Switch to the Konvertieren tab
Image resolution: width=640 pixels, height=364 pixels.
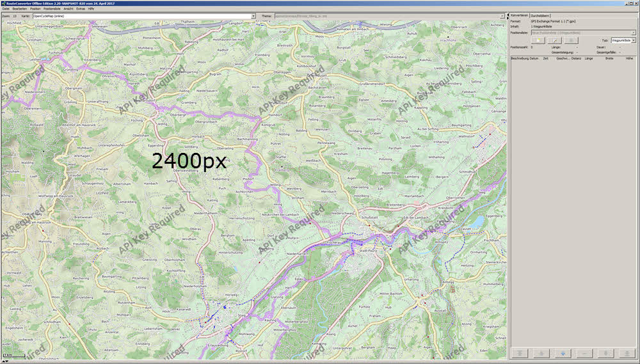coord(519,15)
